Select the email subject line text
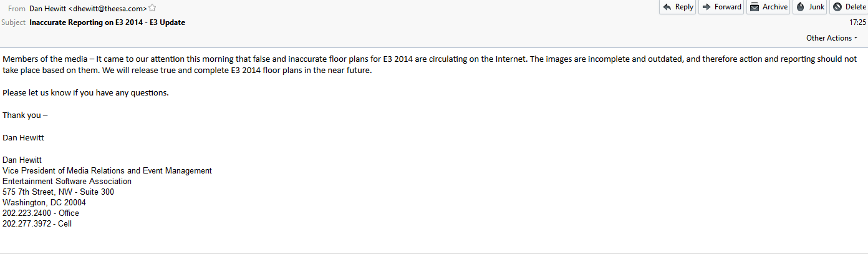868x254 pixels. click(x=107, y=22)
